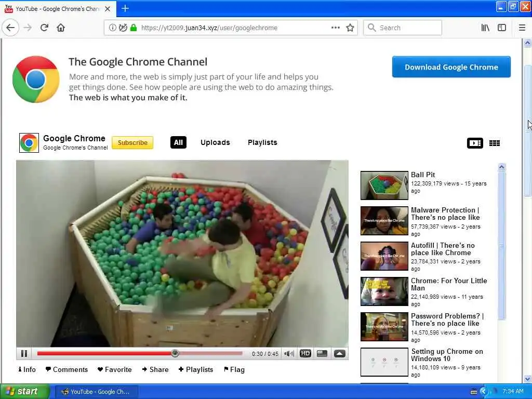
Task: Open the Playlists tab
Action: (x=262, y=142)
